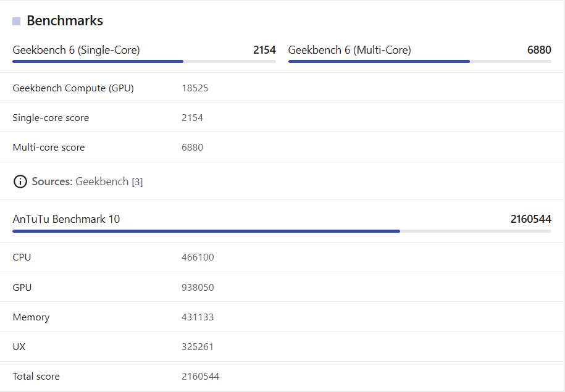
Task: Click the Memory row label
Action: [31, 317]
